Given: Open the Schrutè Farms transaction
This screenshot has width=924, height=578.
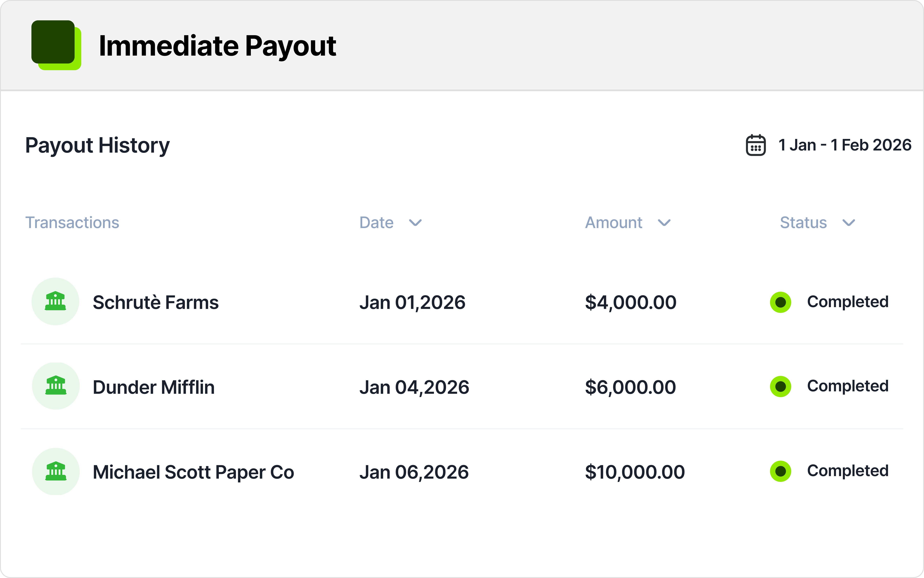Looking at the screenshot, I should pos(156,302).
